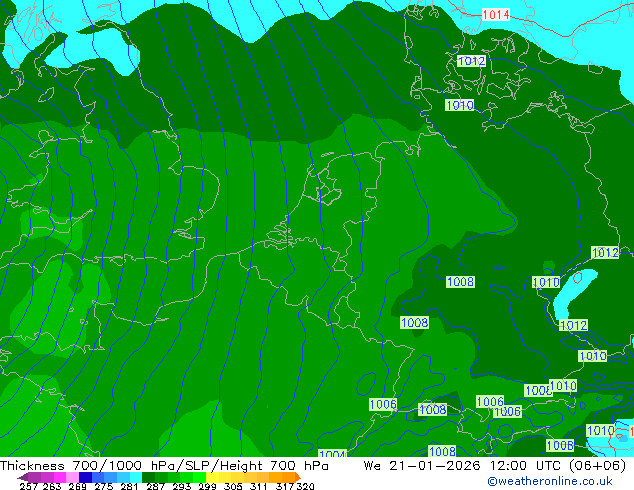Click the forecast run text '(06+06)'
Image resolution: width=634 pixels, height=490 pixels.
coord(597,466)
